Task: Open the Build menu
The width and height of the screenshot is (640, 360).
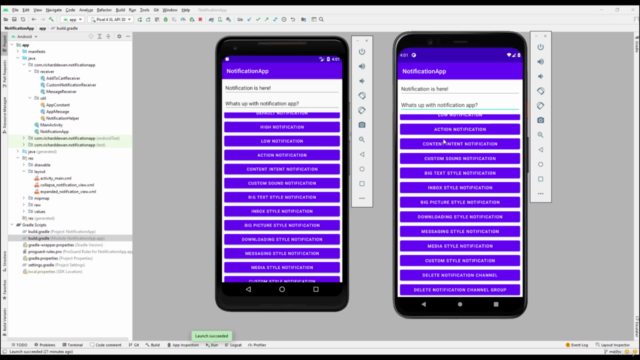Action: pyautogui.click(x=120, y=10)
